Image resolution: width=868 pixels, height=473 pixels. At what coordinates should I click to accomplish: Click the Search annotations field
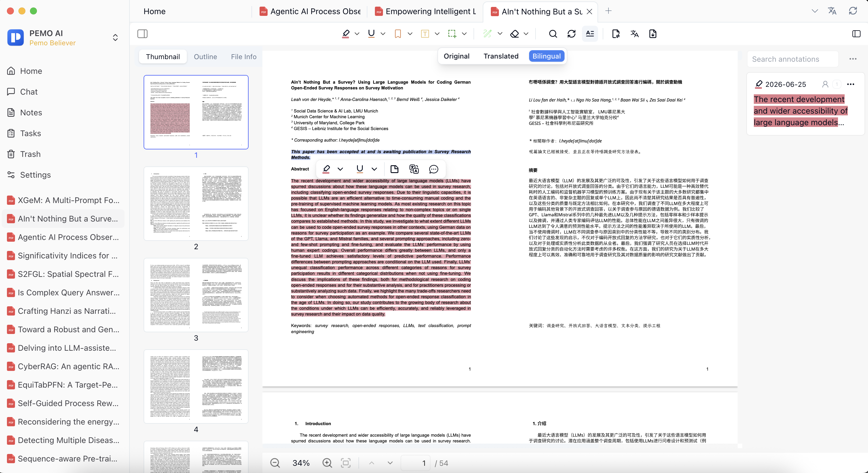(x=792, y=59)
